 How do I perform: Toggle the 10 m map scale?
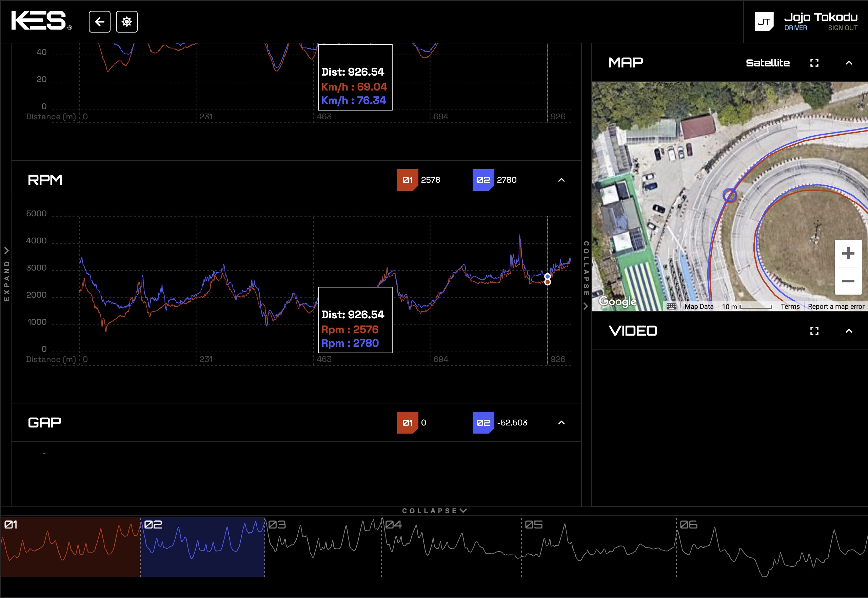point(747,306)
